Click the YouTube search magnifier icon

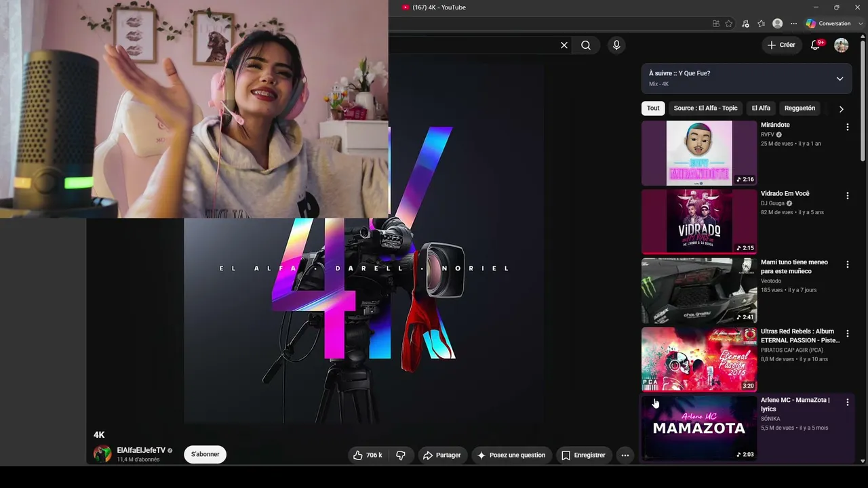[586, 45]
